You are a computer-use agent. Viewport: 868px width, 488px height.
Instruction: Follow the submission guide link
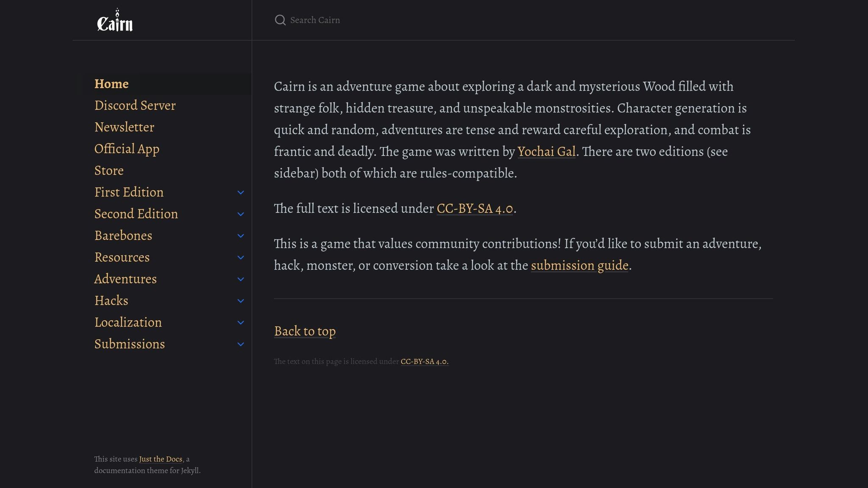579,266
